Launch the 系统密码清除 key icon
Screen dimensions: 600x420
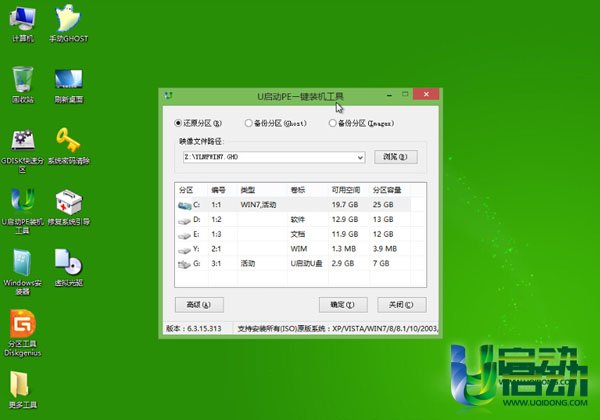(68, 145)
